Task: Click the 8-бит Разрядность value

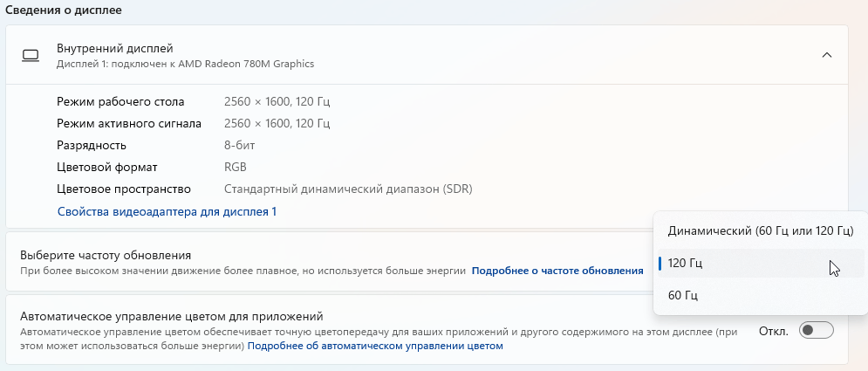Action: [x=240, y=145]
